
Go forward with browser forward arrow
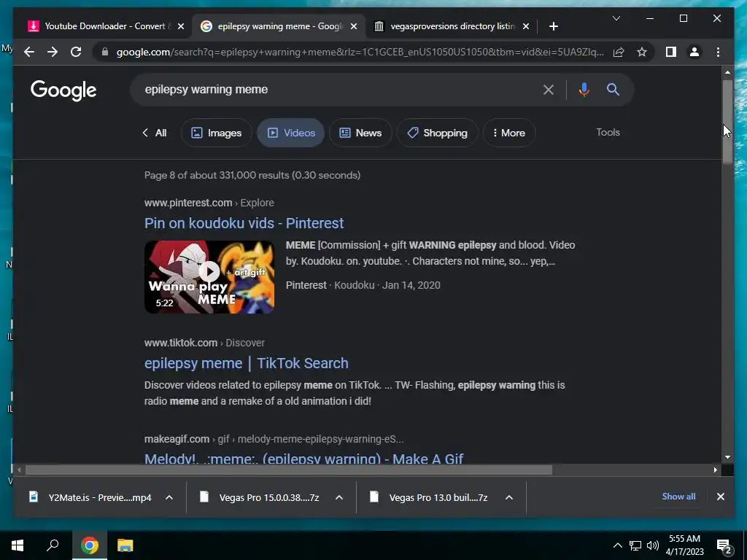[53, 52]
